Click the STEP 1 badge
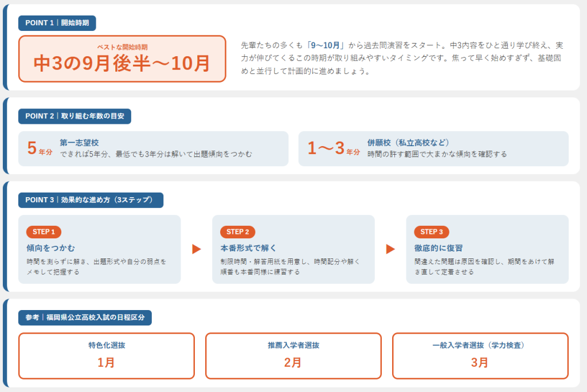This screenshot has width=587, height=392. pyautogui.click(x=44, y=232)
